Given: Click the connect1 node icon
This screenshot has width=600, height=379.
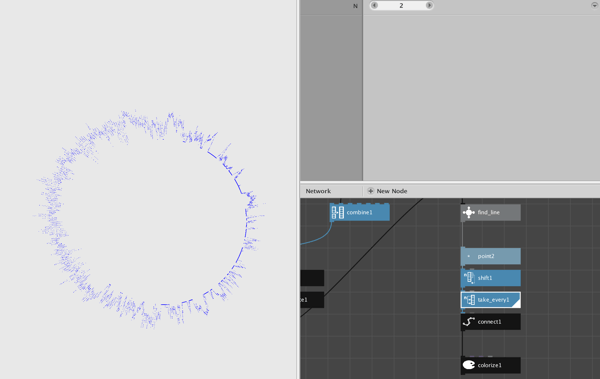Looking at the screenshot, I should click(469, 322).
